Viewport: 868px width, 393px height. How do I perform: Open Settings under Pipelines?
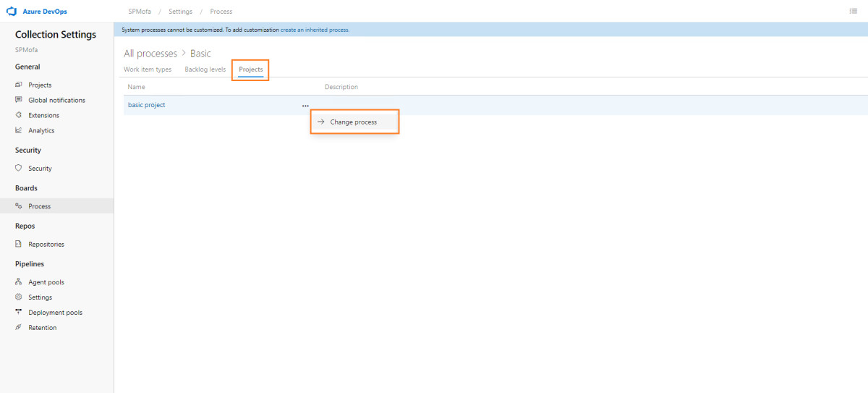click(x=40, y=297)
